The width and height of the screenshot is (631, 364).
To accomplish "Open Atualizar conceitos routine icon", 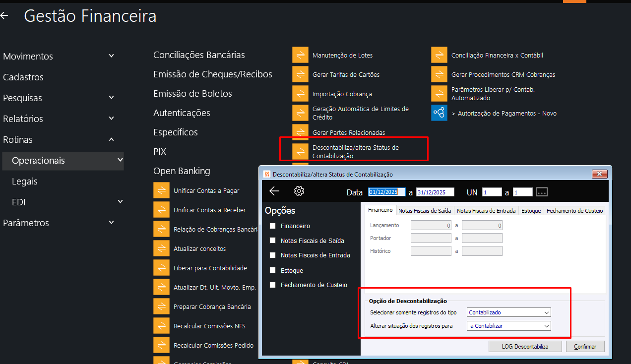I will pos(161,248).
